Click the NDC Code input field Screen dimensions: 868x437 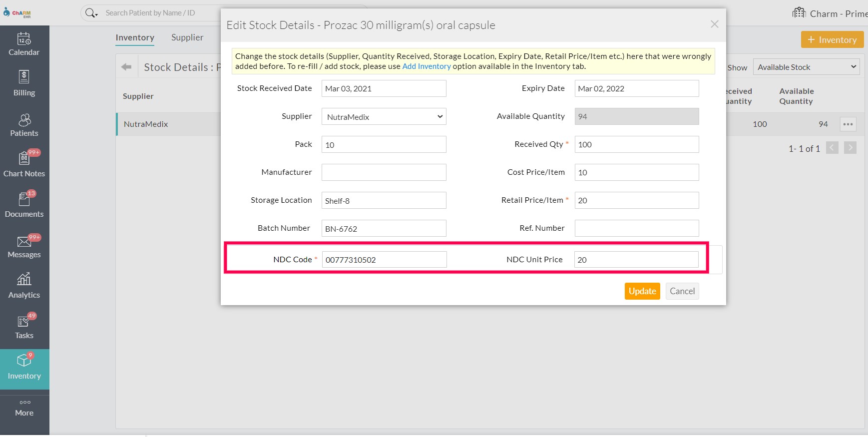384,260
